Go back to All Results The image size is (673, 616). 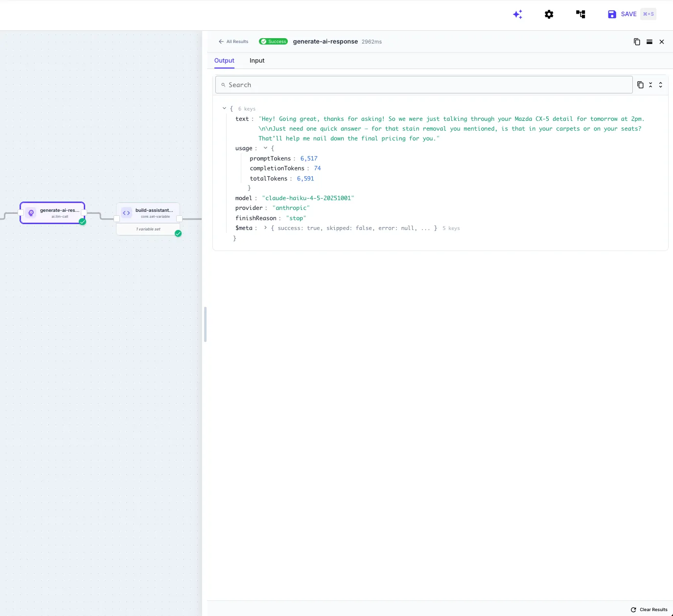coord(233,42)
